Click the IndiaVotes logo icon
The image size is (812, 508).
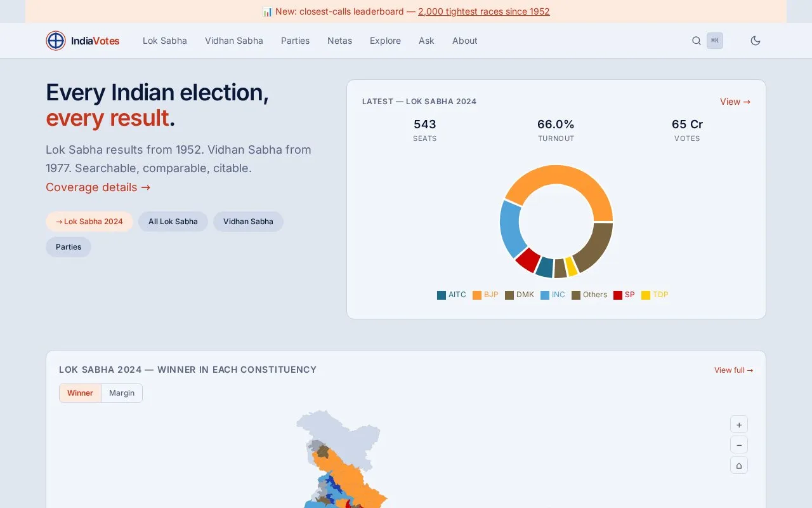pyautogui.click(x=56, y=41)
